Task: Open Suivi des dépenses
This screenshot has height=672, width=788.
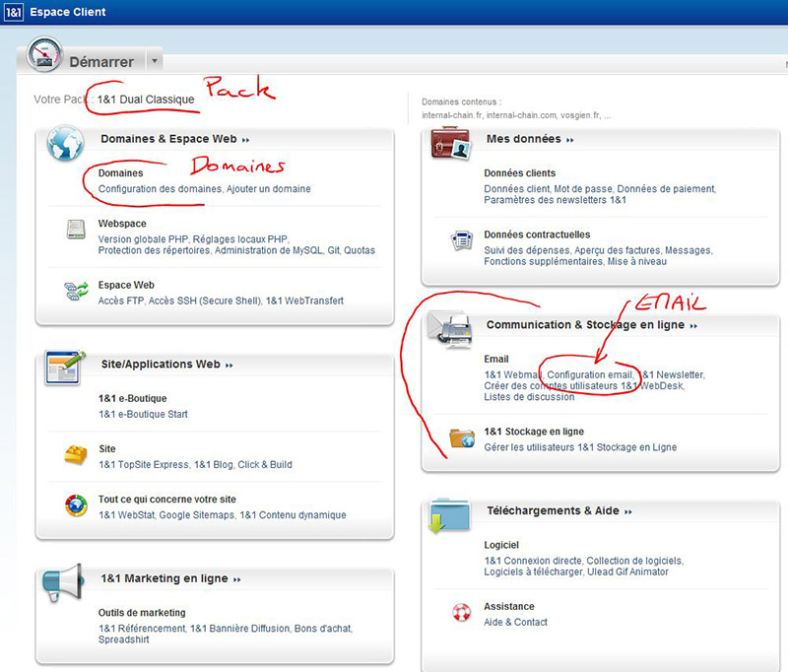Action: click(527, 250)
